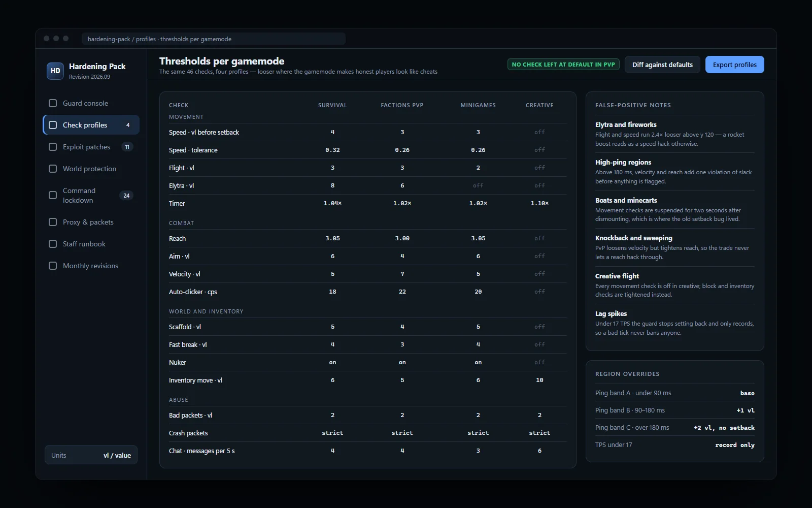
Task: Click Ping band B override value +1 vl
Action: click(746, 410)
